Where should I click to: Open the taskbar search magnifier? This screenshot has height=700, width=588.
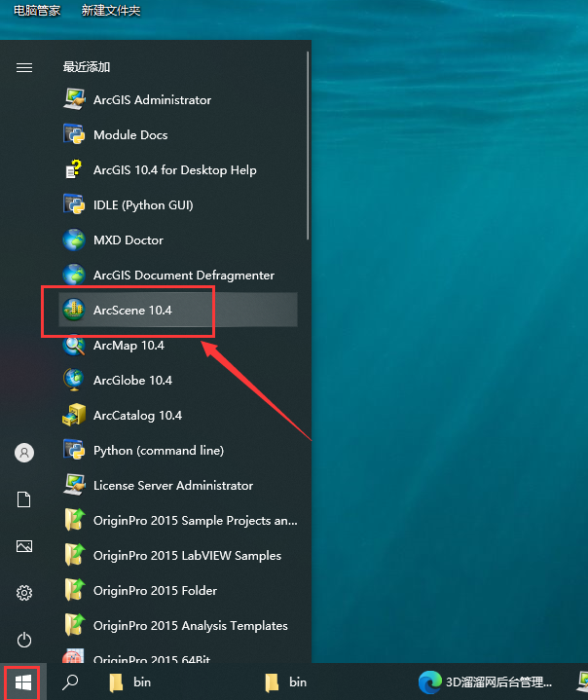point(70,682)
